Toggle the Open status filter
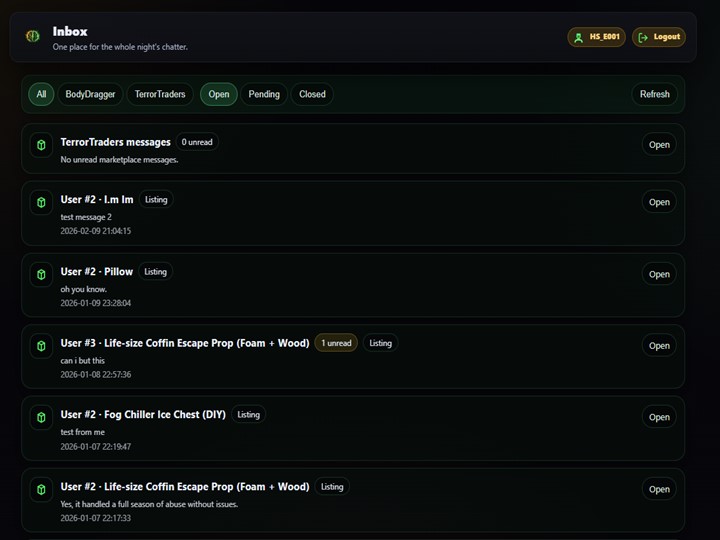 coord(219,94)
